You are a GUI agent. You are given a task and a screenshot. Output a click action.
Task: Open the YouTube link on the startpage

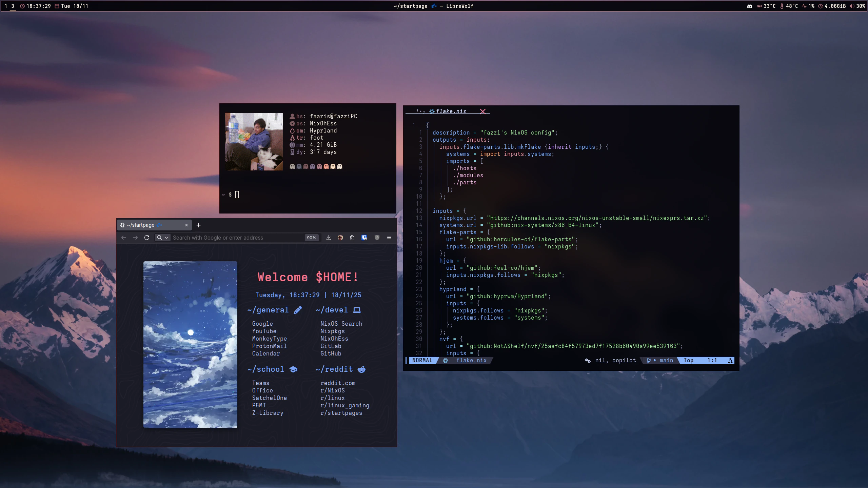point(264,331)
